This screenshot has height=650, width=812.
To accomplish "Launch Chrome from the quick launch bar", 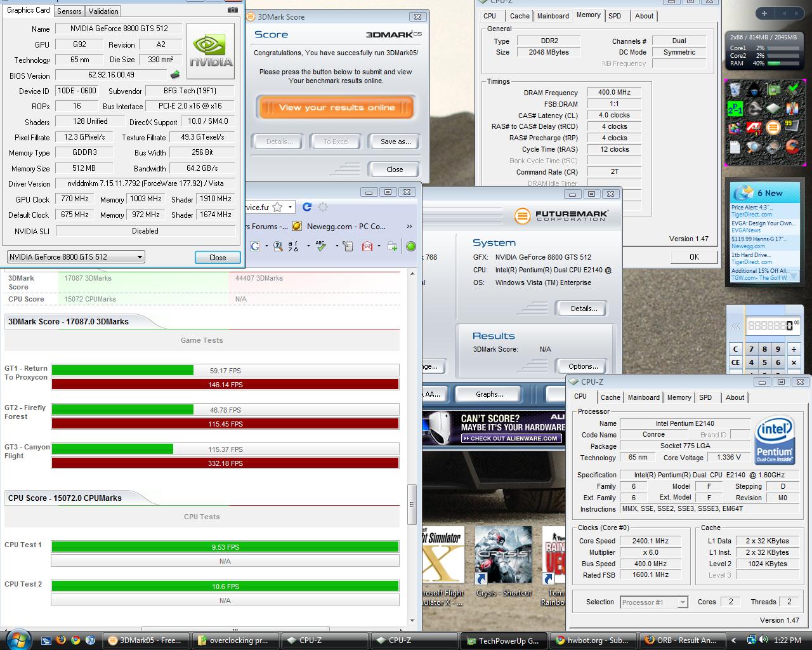I will tap(75, 640).
